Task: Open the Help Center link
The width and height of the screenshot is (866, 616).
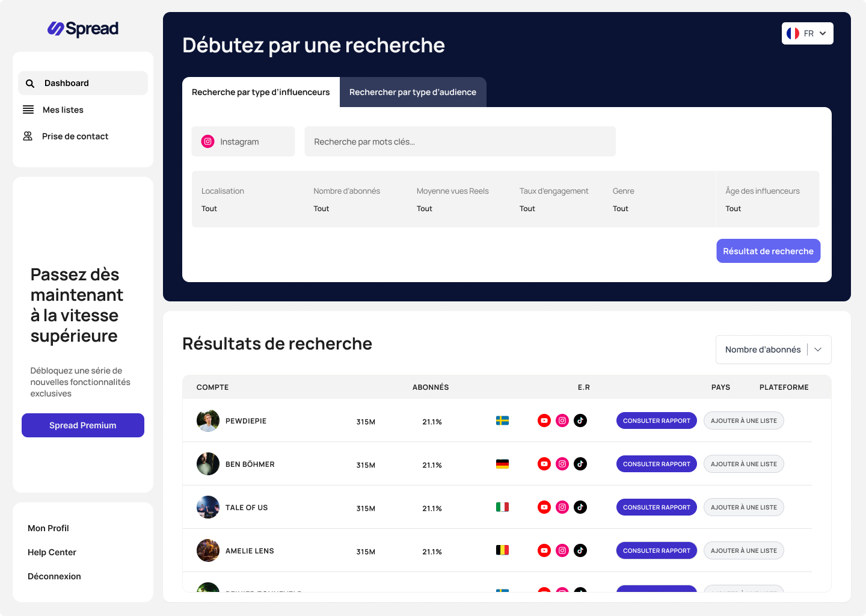Action: tap(52, 552)
